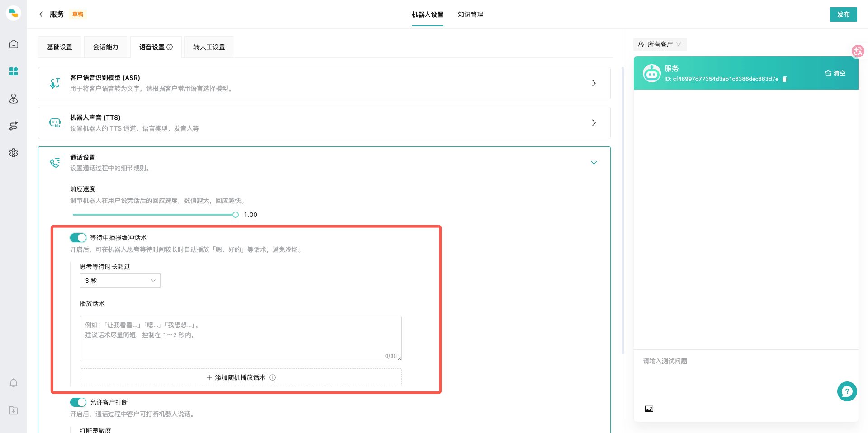Image resolution: width=868 pixels, height=433 pixels.
Task: Open the apps grid icon in sidebar
Action: [x=14, y=71]
